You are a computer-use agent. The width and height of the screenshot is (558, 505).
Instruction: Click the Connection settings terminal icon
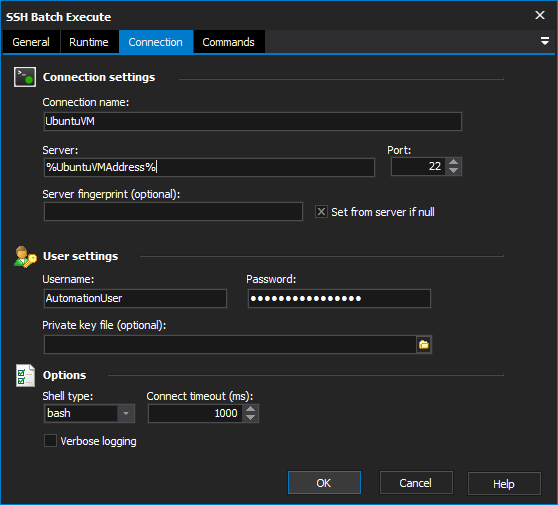click(x=25, y=77)
